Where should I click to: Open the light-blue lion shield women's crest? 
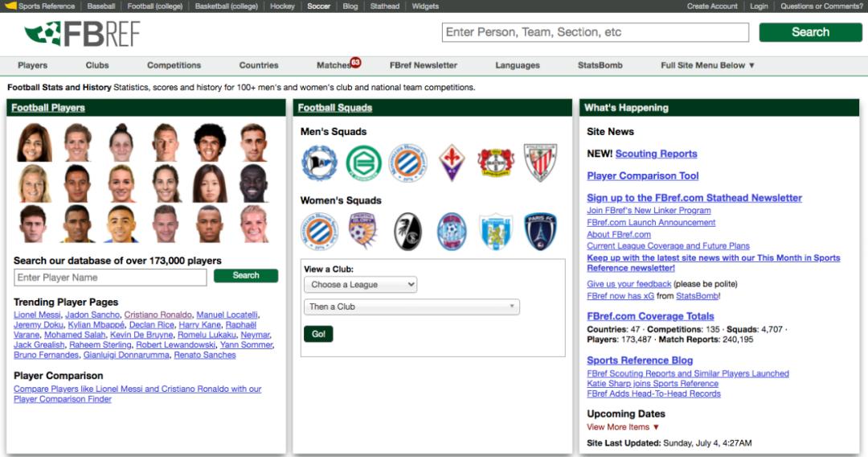(x=496, y=232)
